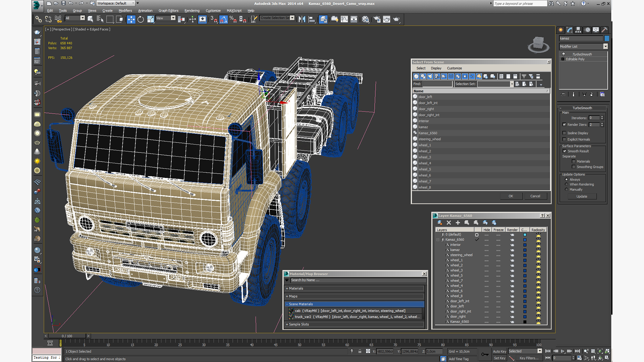
Task: Toggle Angle Snap in the main toolbar
Action: coord(223,19)
